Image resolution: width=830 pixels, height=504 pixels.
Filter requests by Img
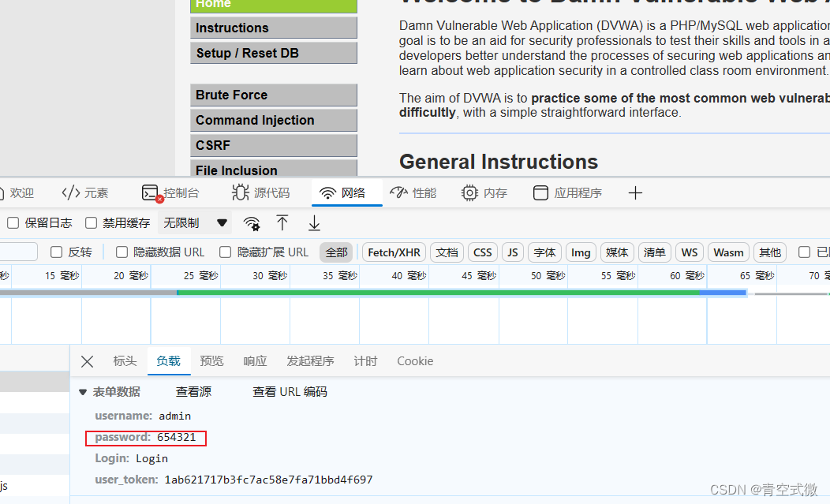tap(581, 252)
